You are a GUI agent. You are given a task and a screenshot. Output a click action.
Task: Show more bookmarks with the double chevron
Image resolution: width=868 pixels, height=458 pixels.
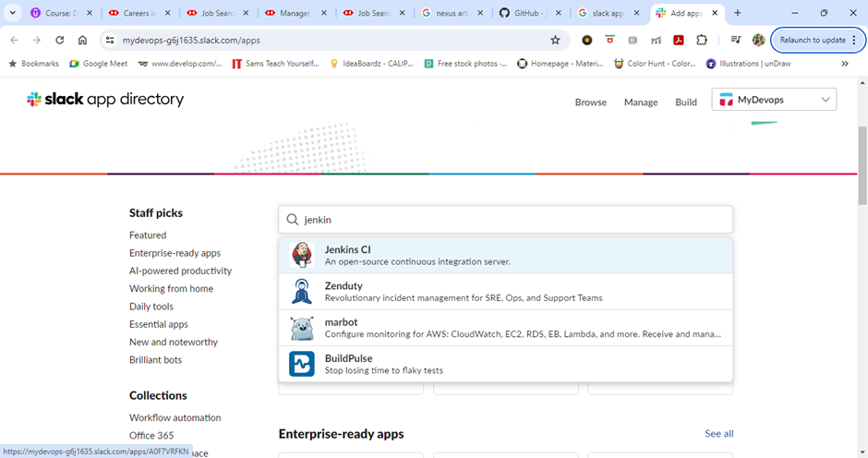(x=845, y=64)
